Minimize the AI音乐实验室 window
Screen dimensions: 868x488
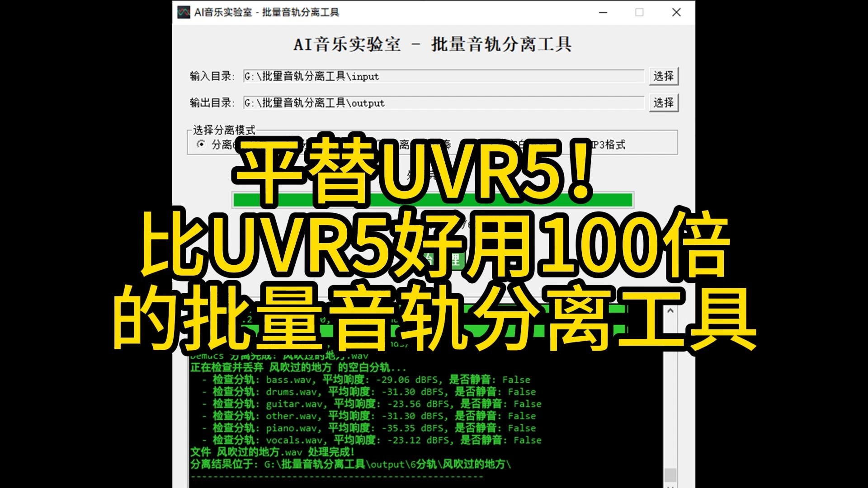pos(603,12)
